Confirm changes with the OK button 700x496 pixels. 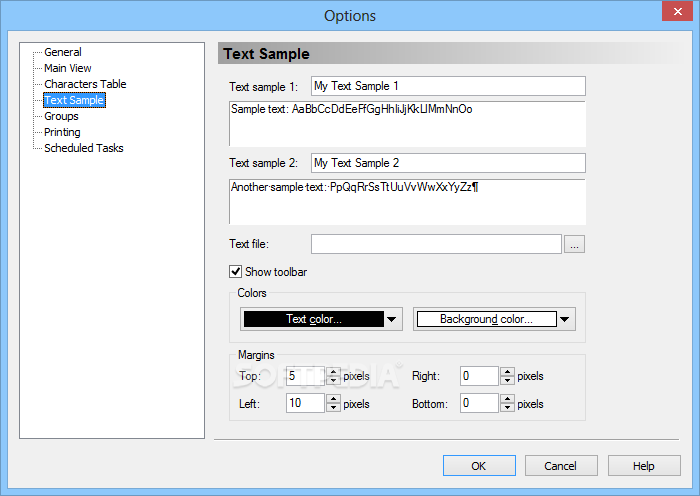point(479,466)
